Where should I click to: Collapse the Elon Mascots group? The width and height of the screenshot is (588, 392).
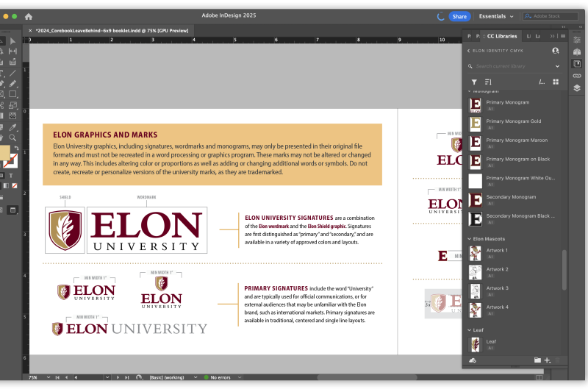click(x=469, y=238)
